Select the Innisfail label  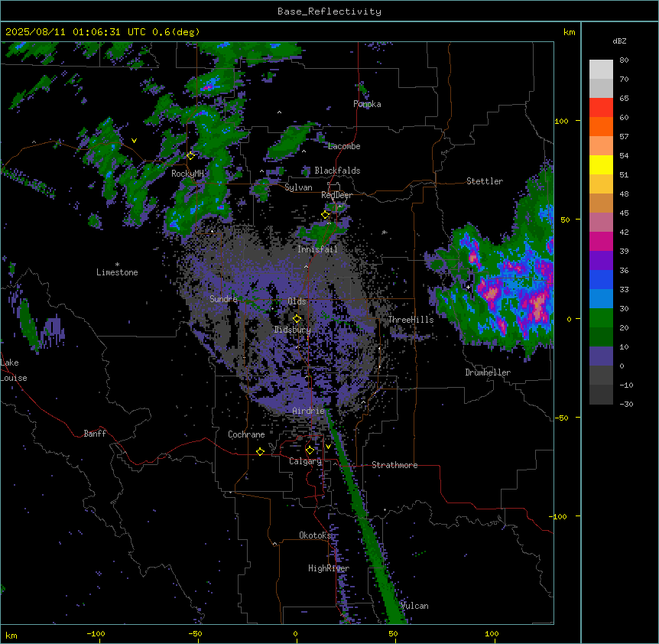click(317, 249)
